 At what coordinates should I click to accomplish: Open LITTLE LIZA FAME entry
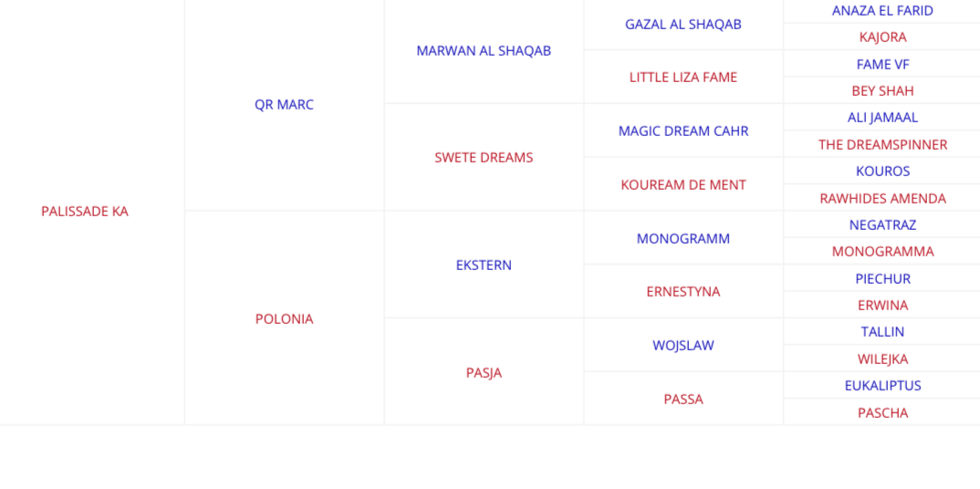tap(683, 78)
